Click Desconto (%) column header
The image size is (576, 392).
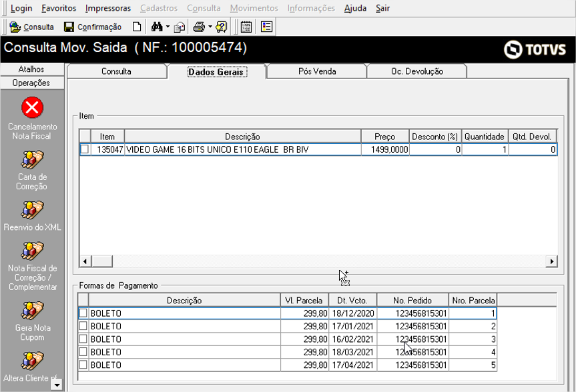coord(435,137)
